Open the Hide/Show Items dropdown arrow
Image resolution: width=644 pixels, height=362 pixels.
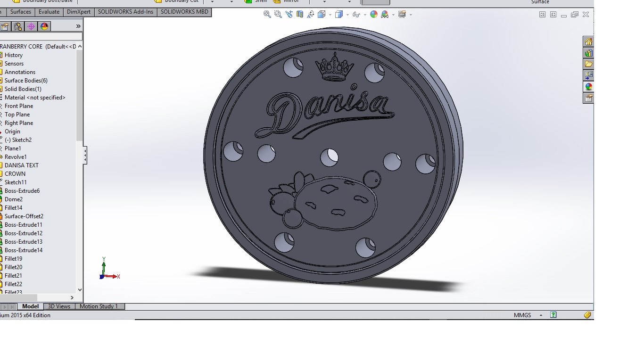365,15
